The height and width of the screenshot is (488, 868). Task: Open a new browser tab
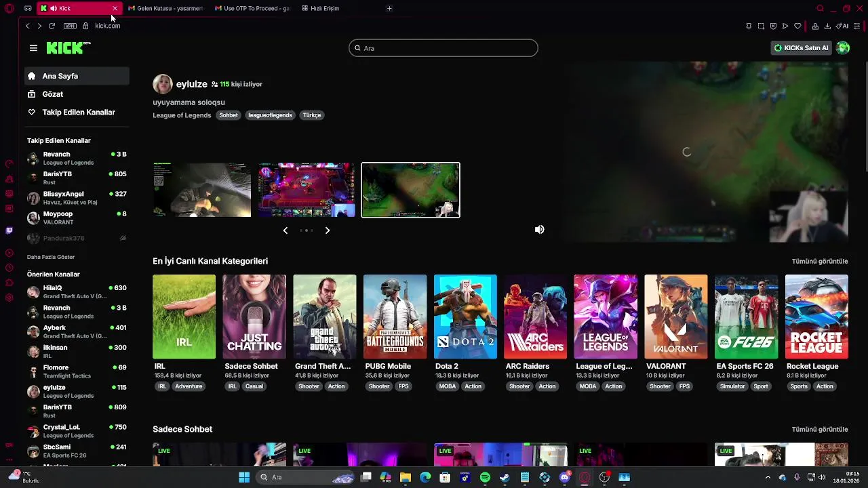[389, 8]
